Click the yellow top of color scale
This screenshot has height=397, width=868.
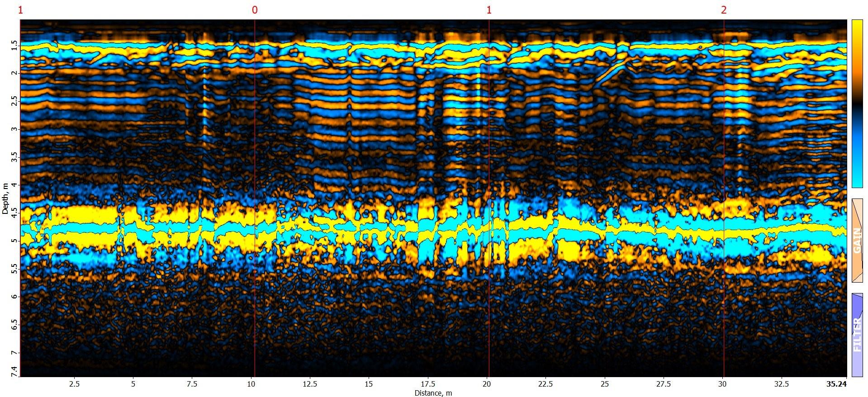pyautogui.click(x=857, y=27)
